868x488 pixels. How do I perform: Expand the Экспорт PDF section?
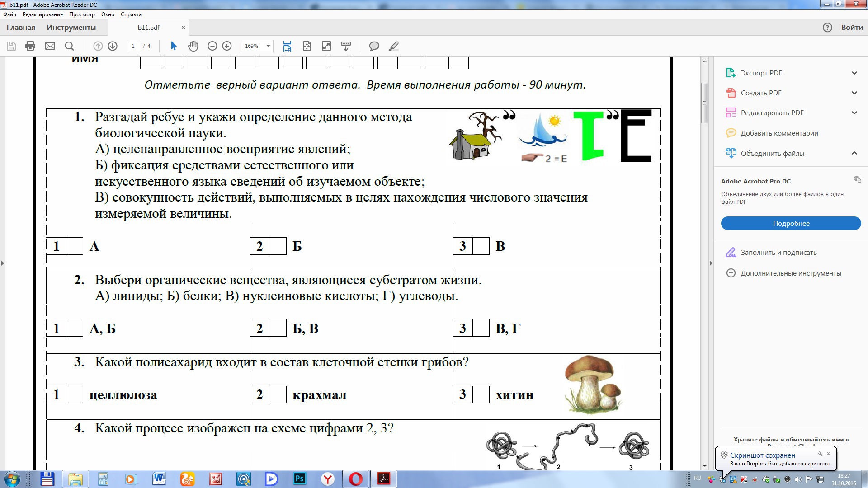point(854,73)
